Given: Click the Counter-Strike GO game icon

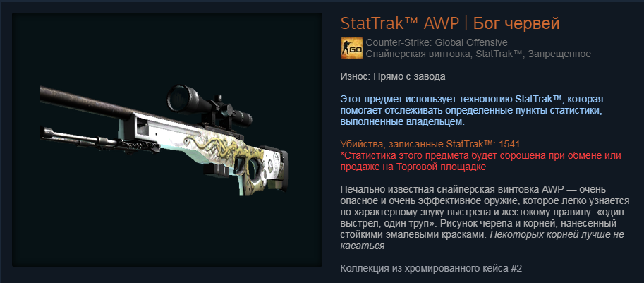Looking at the screenshot, I should pos(351,48).
